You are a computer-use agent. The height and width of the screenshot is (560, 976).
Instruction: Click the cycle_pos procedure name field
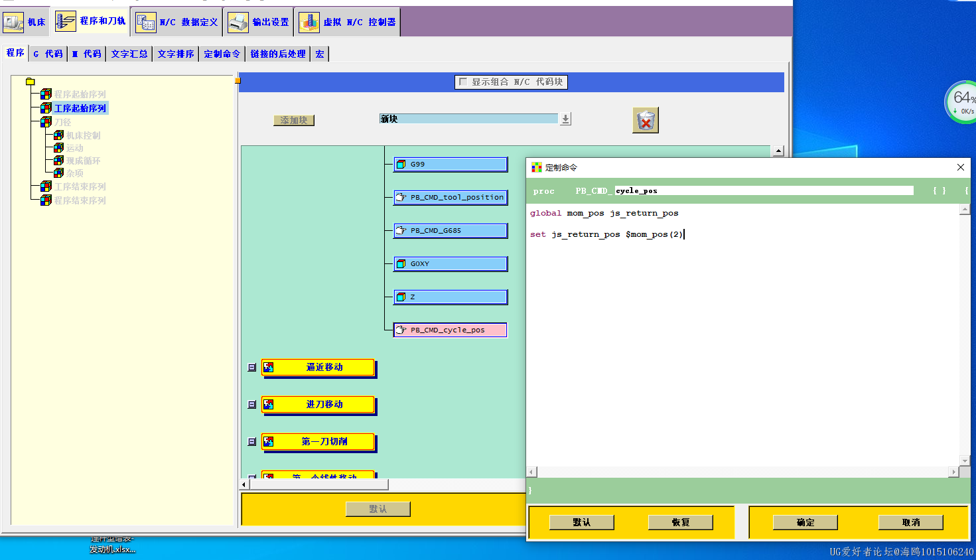pos(764,191)
